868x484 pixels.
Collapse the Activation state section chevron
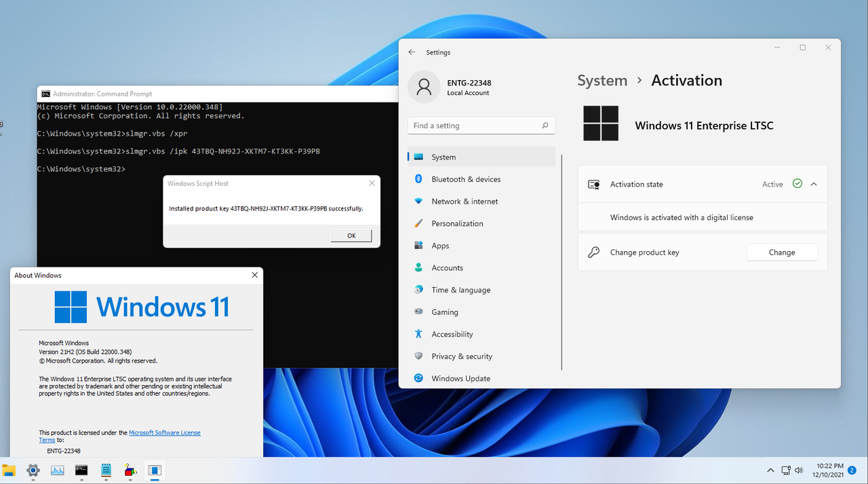814,184
